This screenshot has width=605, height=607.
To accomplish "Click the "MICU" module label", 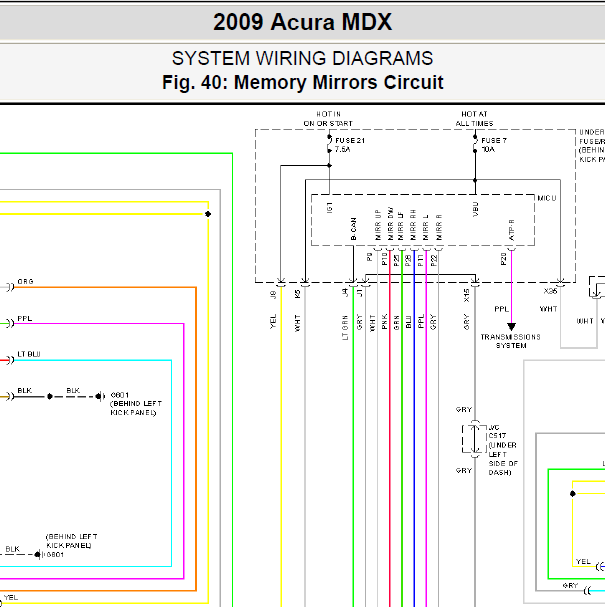I will coord(547,198).
